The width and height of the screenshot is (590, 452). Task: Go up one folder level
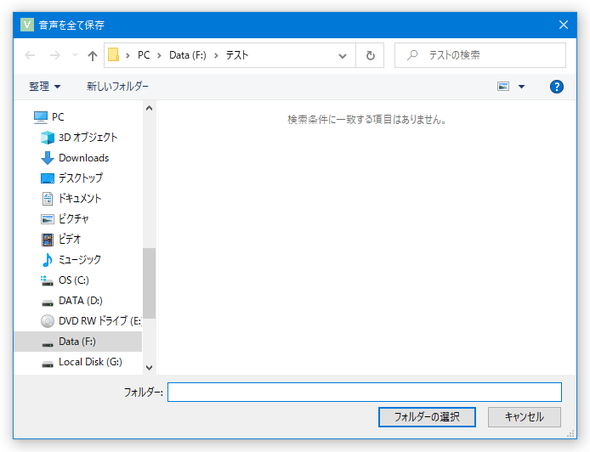(92, 56)
